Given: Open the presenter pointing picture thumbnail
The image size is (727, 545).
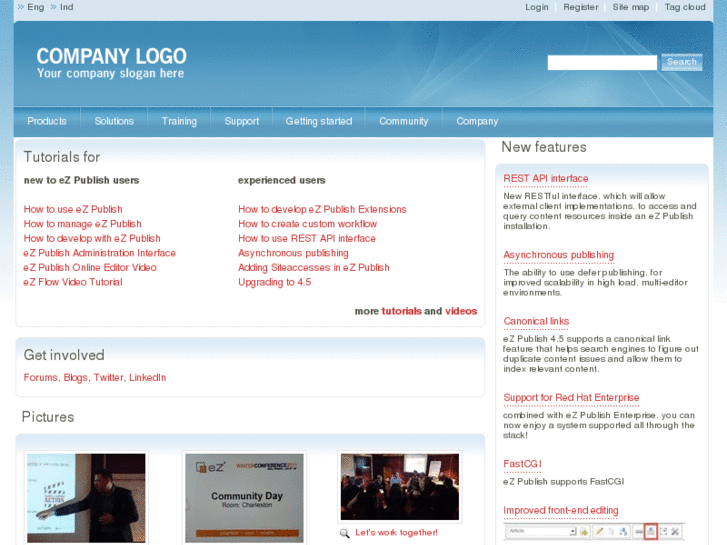Looking at the screenshot, I should (86, 498).
